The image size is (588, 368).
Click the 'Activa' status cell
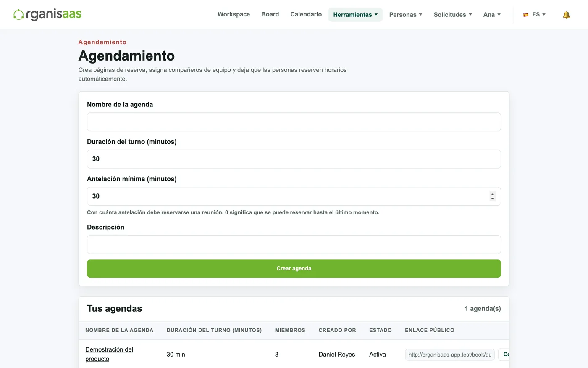coord(378,355)
